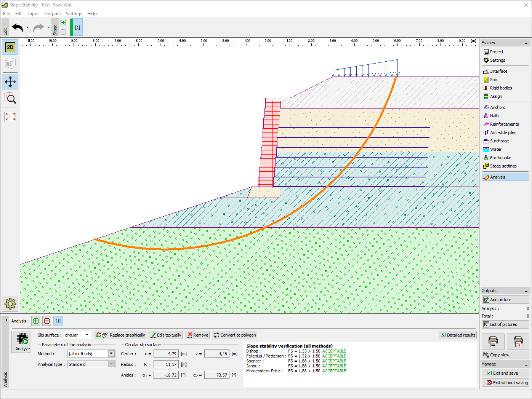Image resolution: width=532 pixels, height=399 pixels.
Task: Collapse the Frames panel
Action: click(x=526, y=43)
